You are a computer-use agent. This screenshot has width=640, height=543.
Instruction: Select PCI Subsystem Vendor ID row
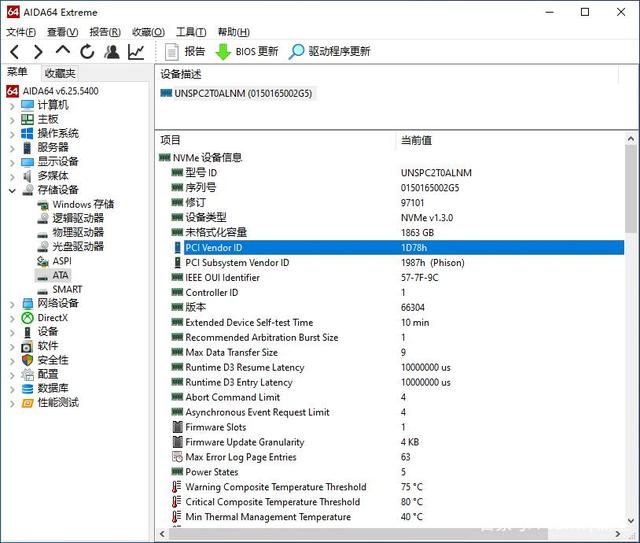click(x=398, y=263)
